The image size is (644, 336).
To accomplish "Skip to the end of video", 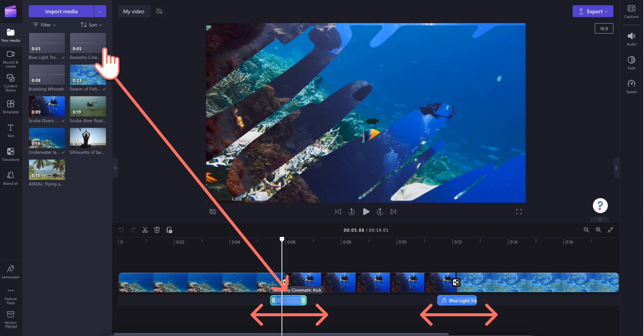I will [x=393, y=211].
